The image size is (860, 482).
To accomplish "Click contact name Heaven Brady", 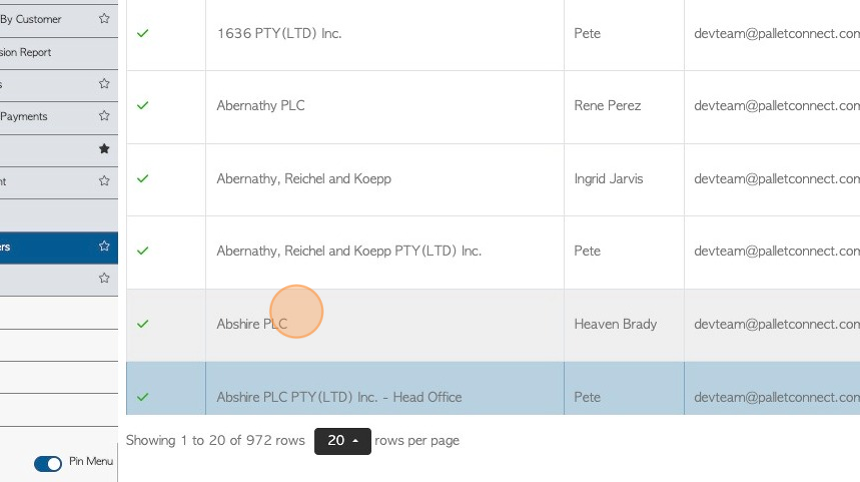I will 615,324.
